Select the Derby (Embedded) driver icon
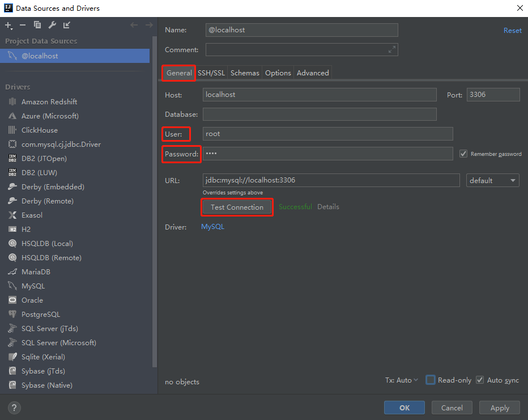The image size is (528, 420). tap(12, 186)
